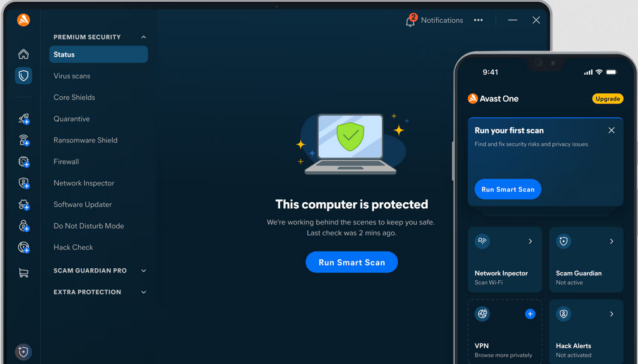Click the 'Last check was 2 mins ago' text

[x=352, y=233]
